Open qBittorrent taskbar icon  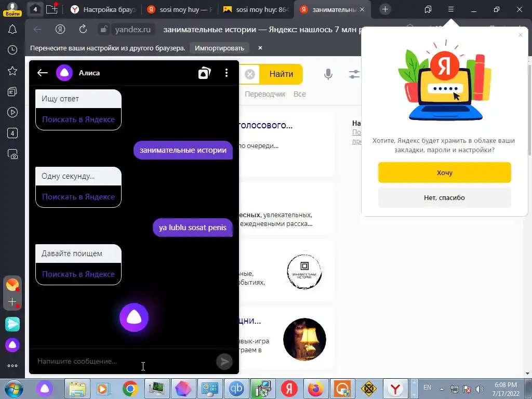(236, 389)
